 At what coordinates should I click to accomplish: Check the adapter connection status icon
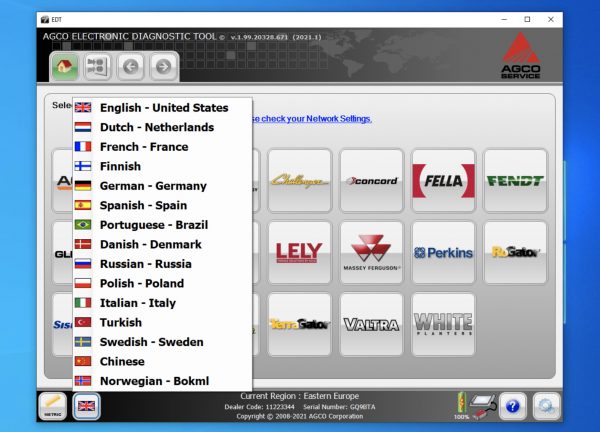pyautogui.click(x=484, y=406)
